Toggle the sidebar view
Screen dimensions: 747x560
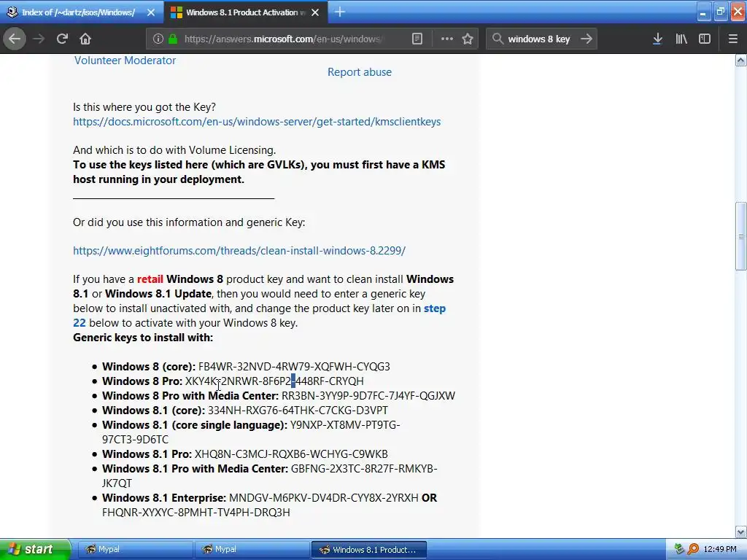click(705, 39)
